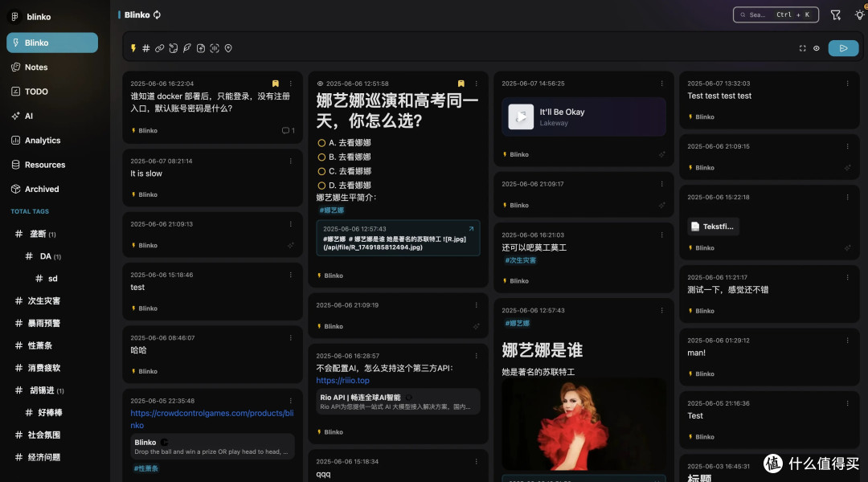Open the Blinko link preview card
This screenshot has height=482, width=868.
tap(212, 447)
